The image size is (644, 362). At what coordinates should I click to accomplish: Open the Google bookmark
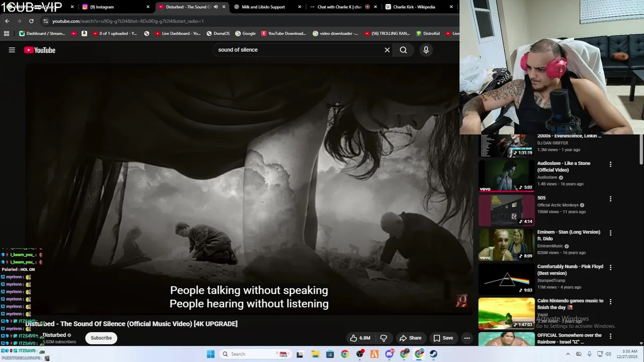coord(246,34)
